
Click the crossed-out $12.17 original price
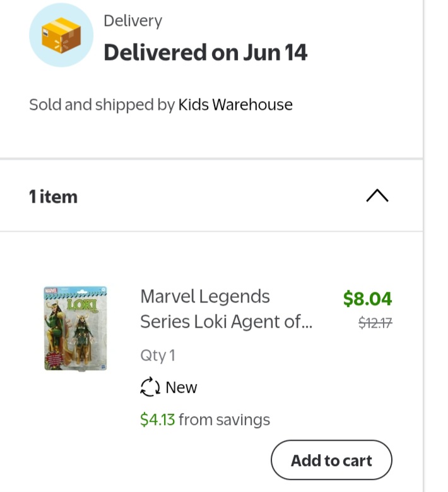(375, 323)
